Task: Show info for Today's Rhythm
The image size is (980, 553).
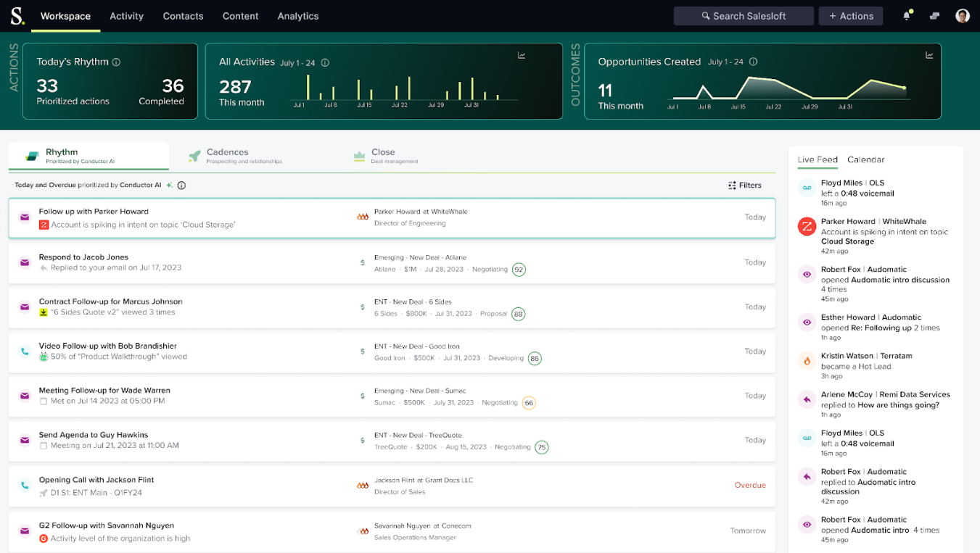Action: point(116,62)
